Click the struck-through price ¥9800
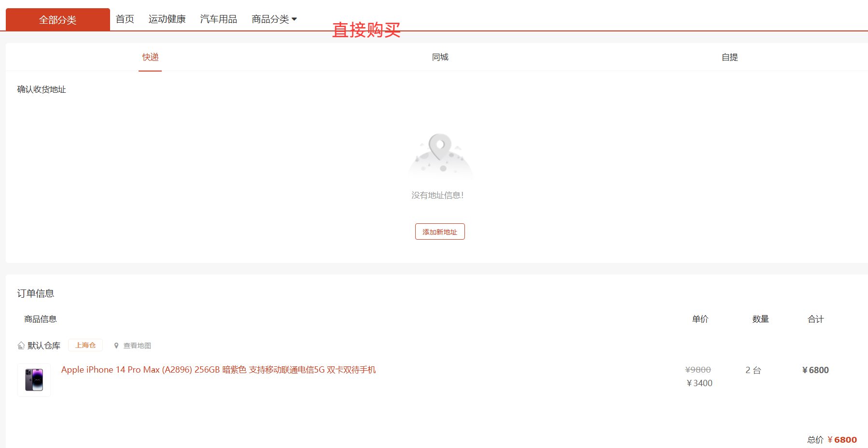 point(698,370)
